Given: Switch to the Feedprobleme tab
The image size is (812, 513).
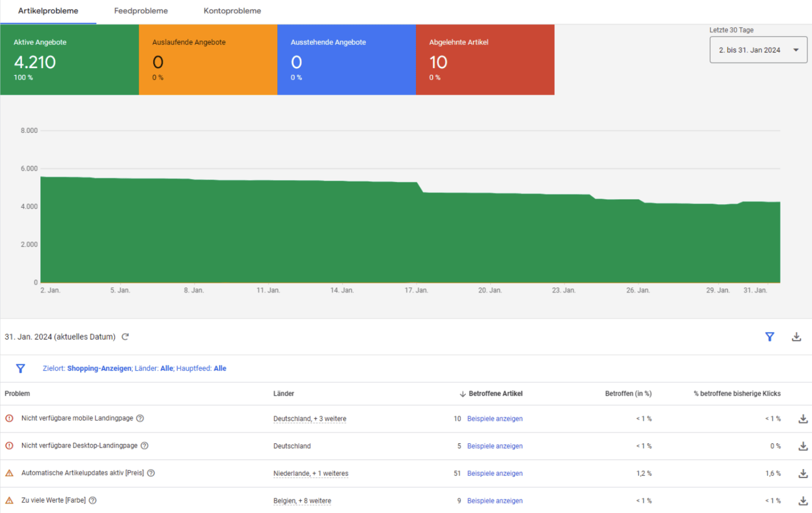Looking at the screenshot, I should [141, 10].
